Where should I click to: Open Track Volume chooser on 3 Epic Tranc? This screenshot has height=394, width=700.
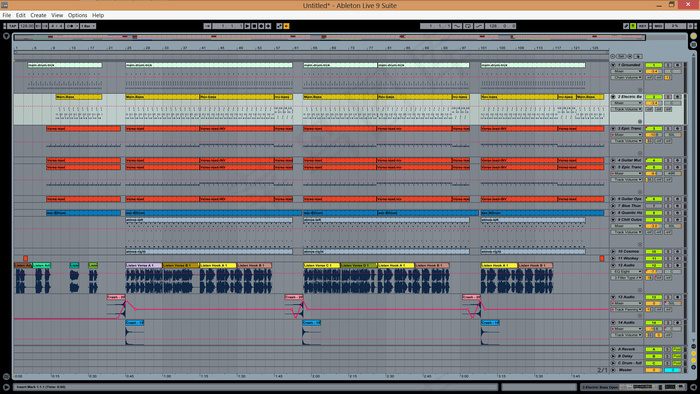[x=626, y=141]
